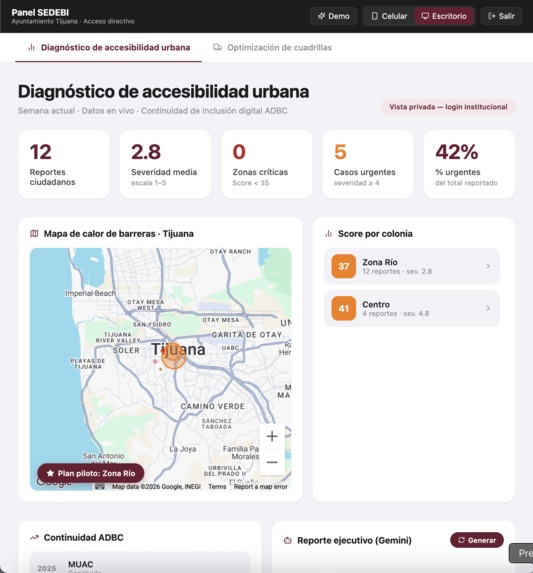Image resolution: width=533 pixels, height=573 pixels.
Task: Click the map icon beside Mapa de calor
Action: click(x=34, y=234)
